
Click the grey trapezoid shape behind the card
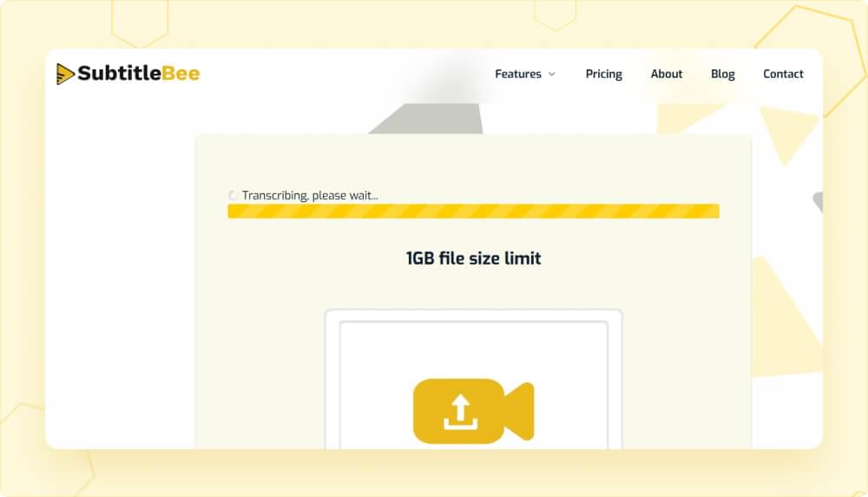pos(425,120)
